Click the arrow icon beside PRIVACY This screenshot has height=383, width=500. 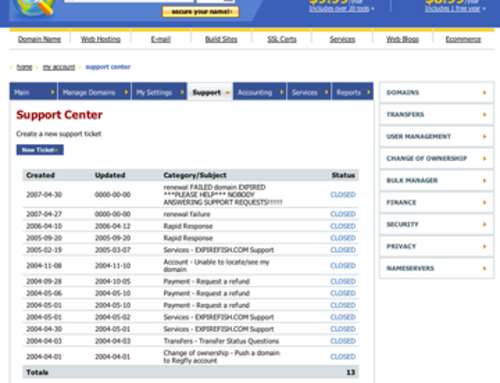coord(485,246)
